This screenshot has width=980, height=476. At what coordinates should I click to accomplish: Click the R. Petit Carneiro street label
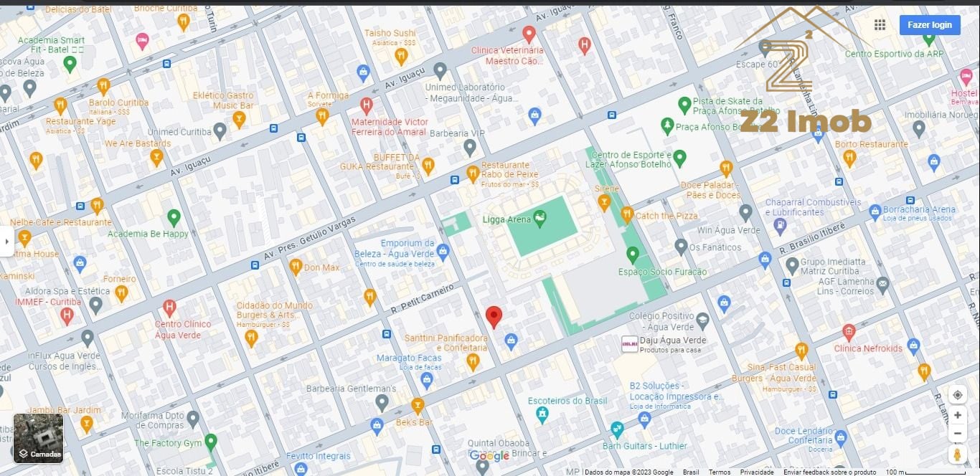point(422,297)
